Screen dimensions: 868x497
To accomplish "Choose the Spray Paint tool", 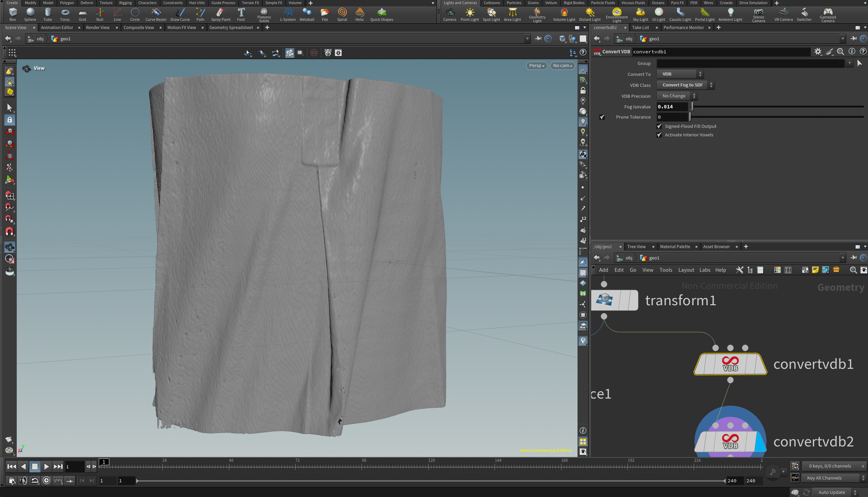I will 220,14.
